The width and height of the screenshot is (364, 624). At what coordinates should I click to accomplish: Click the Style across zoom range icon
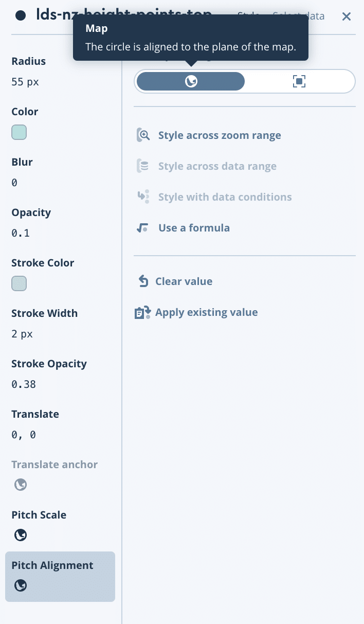coord(143,135)
